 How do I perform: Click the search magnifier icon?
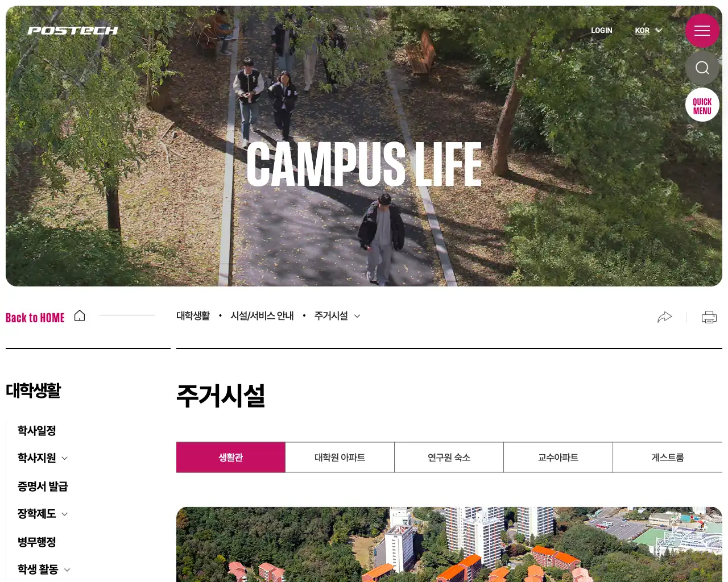[x=702, y=68]
